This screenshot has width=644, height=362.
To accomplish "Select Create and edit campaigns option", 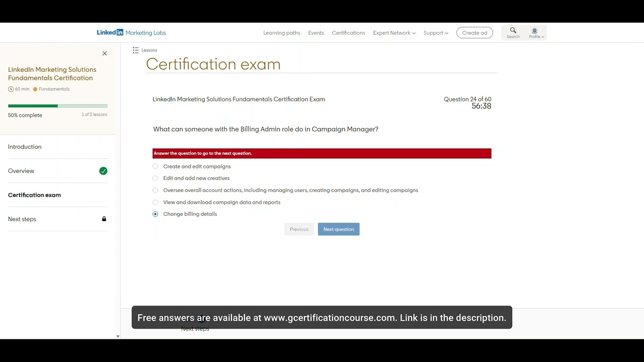I will coord(155,166).
